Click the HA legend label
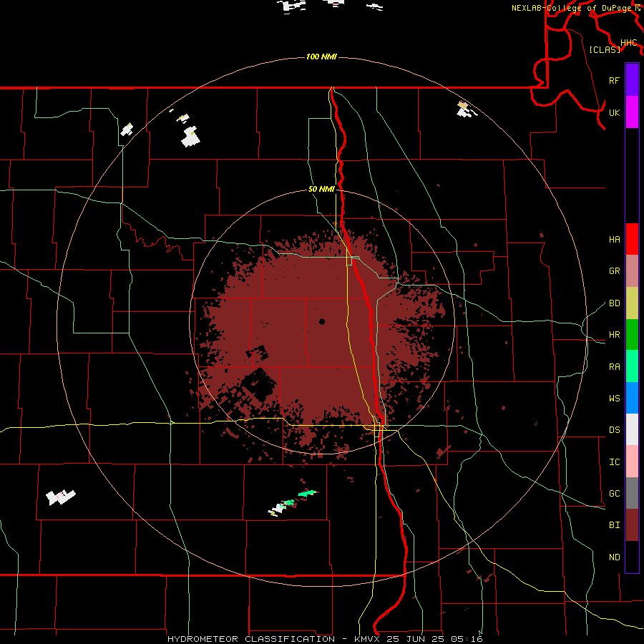Viewport: 644px width, 644px height. coord(615,240)
